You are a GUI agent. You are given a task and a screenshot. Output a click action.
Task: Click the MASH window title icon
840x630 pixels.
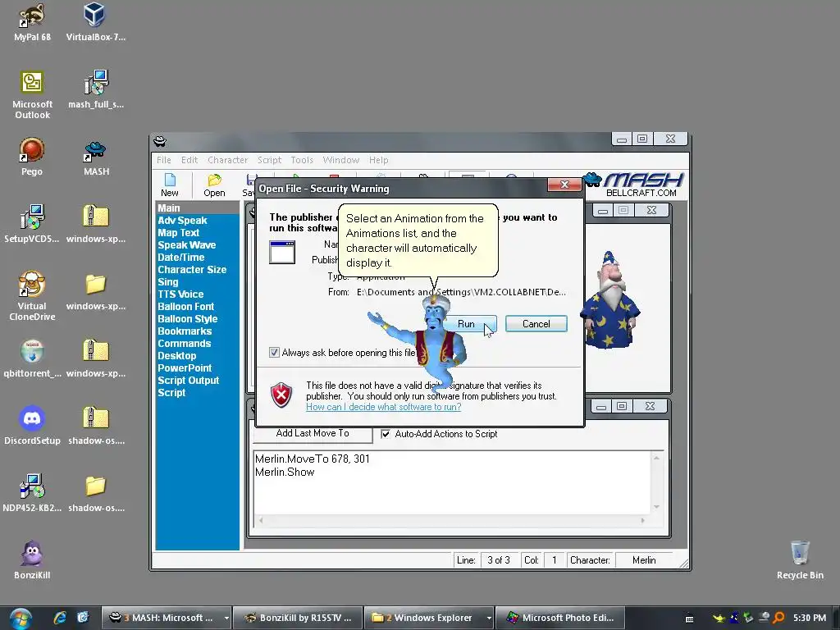[160, 141]
